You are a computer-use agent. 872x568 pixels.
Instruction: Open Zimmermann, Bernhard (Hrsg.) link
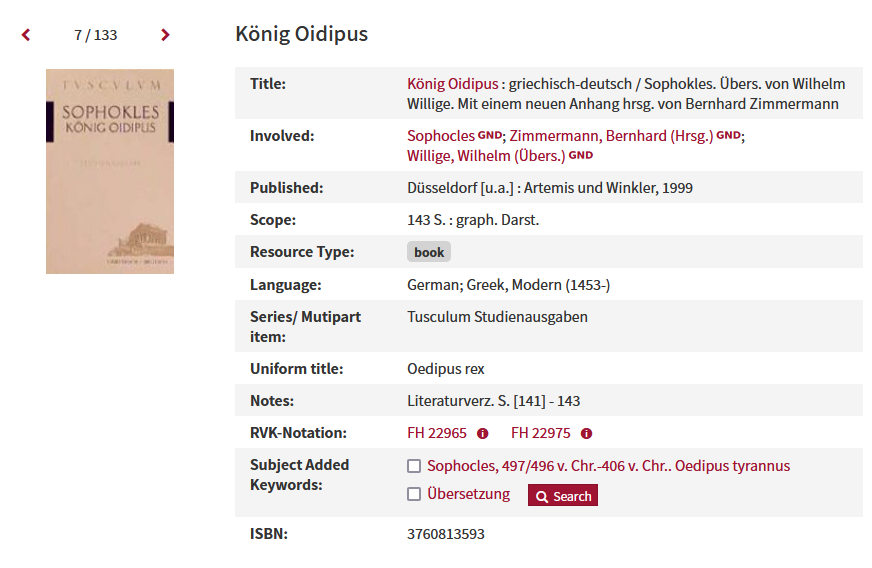[x=611, y=136]
